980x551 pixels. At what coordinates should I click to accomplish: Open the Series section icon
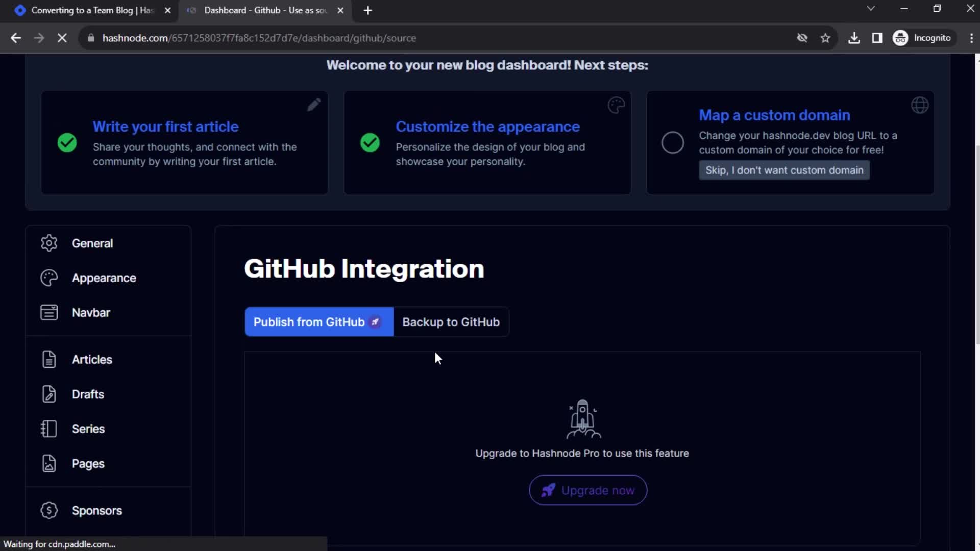click(48, 429)
